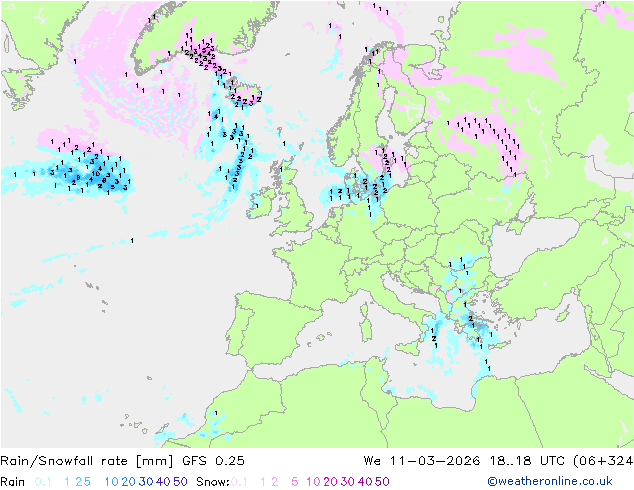
Task: Click the snow legend 50 value
Action: 382,482
